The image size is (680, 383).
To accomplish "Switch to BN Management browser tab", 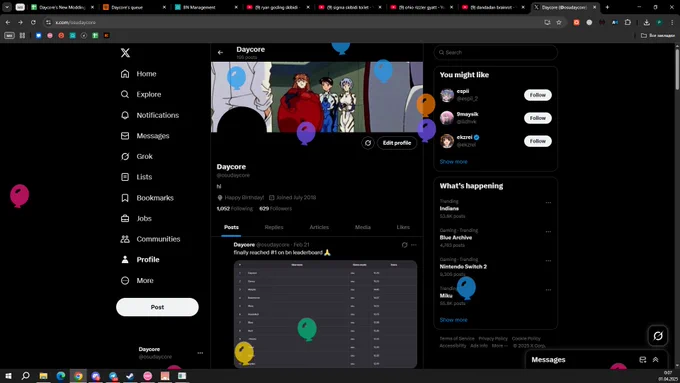I will tap(206, 7).
